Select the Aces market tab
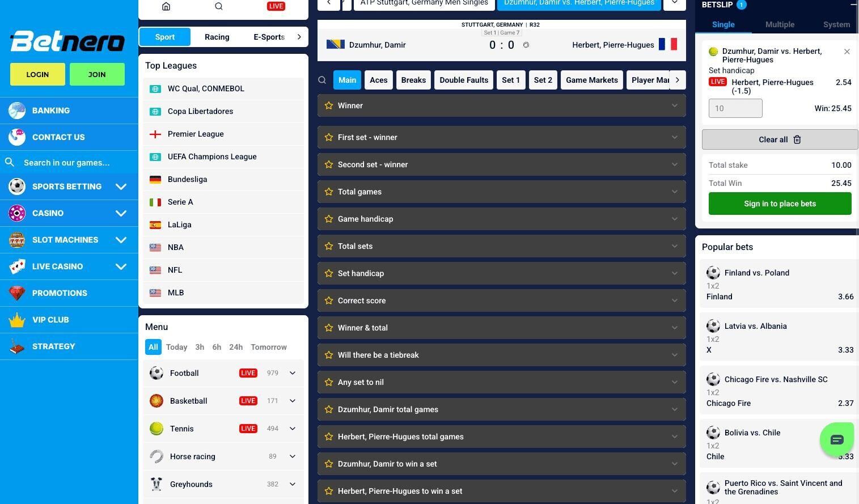The height and width of the screenshot is (504, 859). point(379,80)
